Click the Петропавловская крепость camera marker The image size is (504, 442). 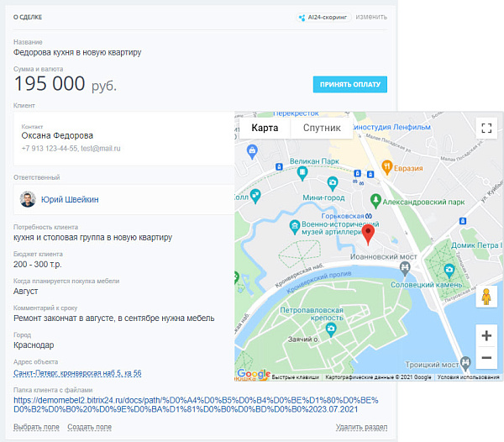331,329
